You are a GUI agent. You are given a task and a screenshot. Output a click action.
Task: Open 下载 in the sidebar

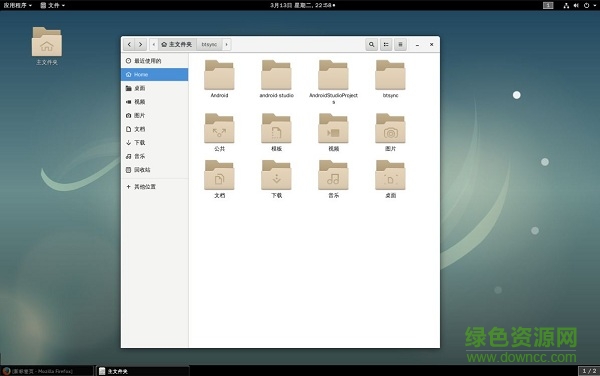pyautogui.click(x=155, y=142)
